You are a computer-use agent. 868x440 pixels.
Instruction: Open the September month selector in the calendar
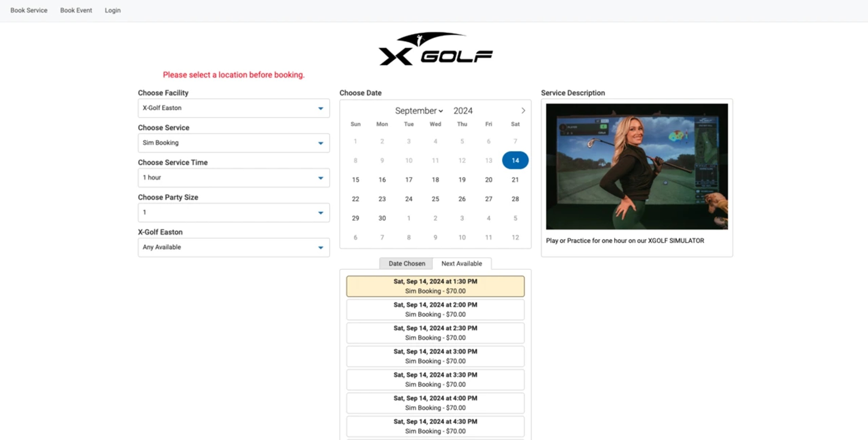click(x=419, y=111)
